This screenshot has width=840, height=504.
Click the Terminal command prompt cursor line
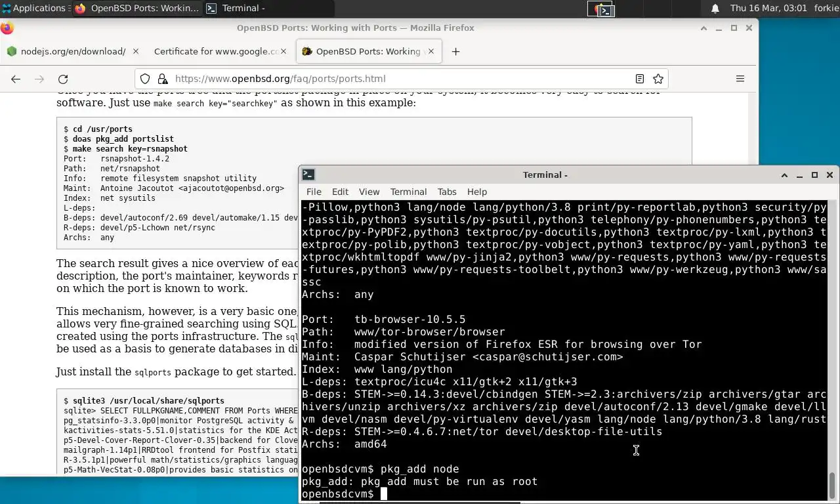click(x=345, y=493)
